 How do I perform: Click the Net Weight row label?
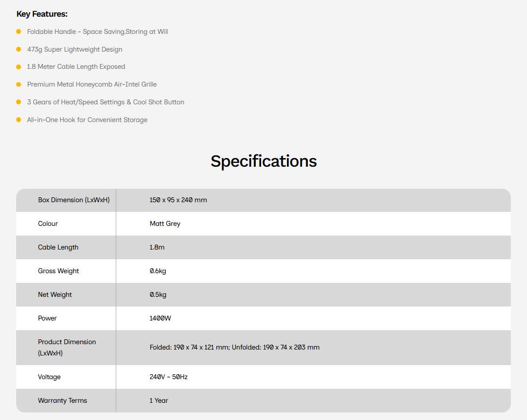(55, 295)
